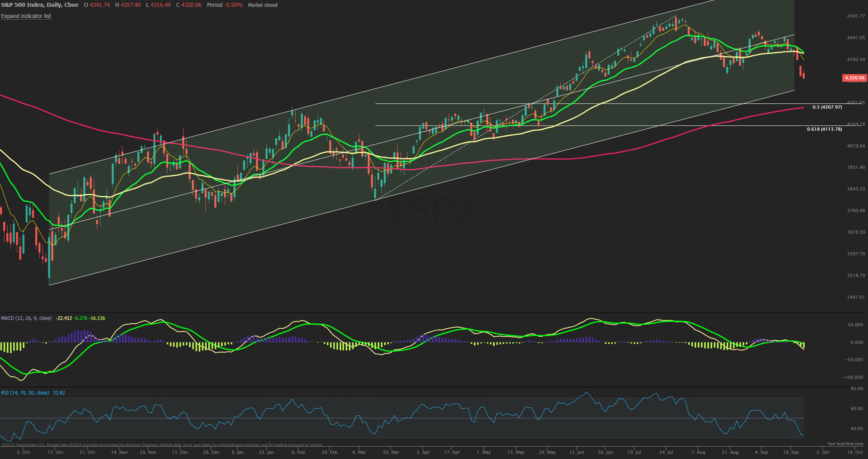
Task: Click the 0.5 (4207.97) Fibonacci level label
Action: pos(827,107)
